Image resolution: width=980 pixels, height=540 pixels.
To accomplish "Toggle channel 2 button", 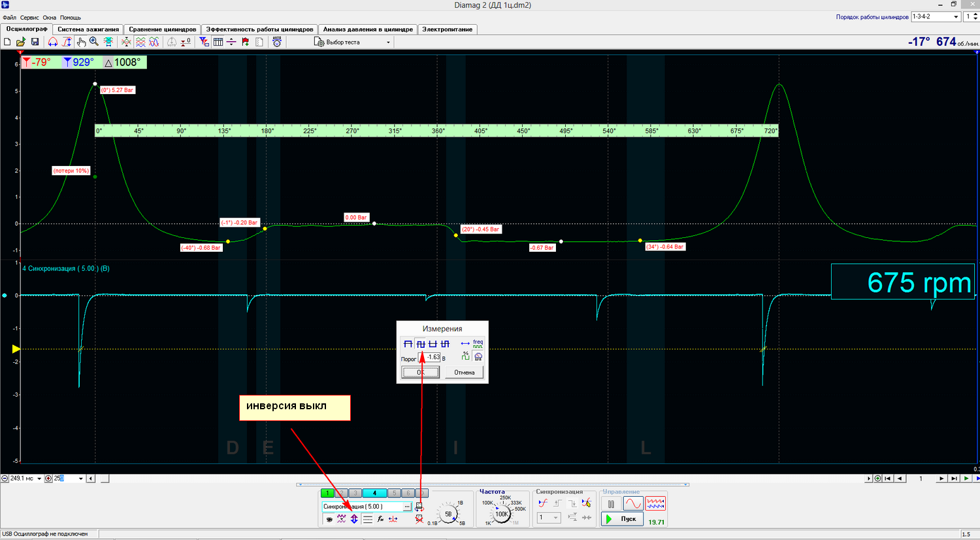I will tap(342, 493).
